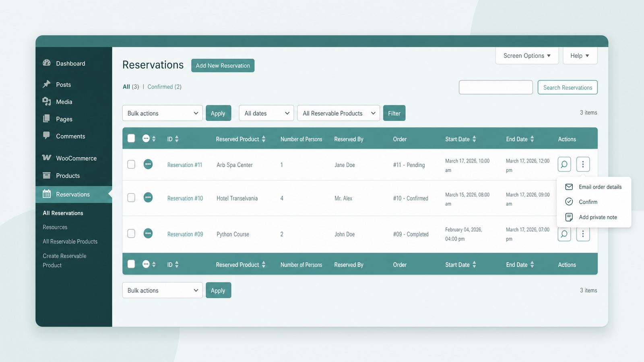
Task: Click the Posts pin icon
Action: coord(47,84)
